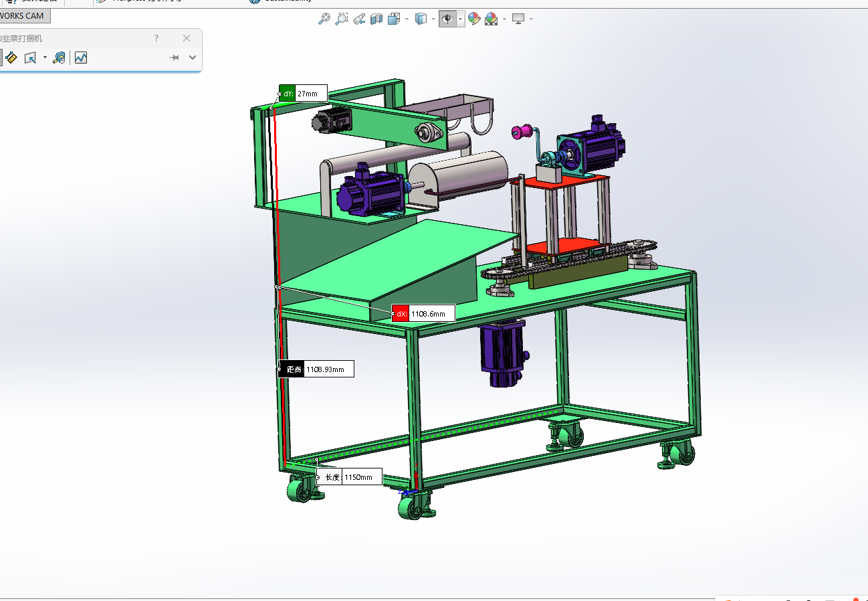Select the dY 27mm measurement callout
The image size is (868, 601).
tap(303, 94)
